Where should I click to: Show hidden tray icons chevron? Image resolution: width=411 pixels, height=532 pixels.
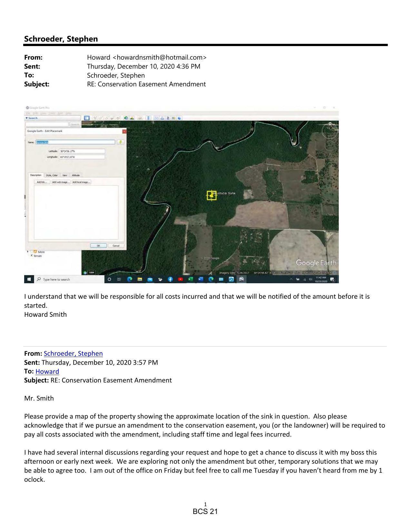(x=291, y=279)
